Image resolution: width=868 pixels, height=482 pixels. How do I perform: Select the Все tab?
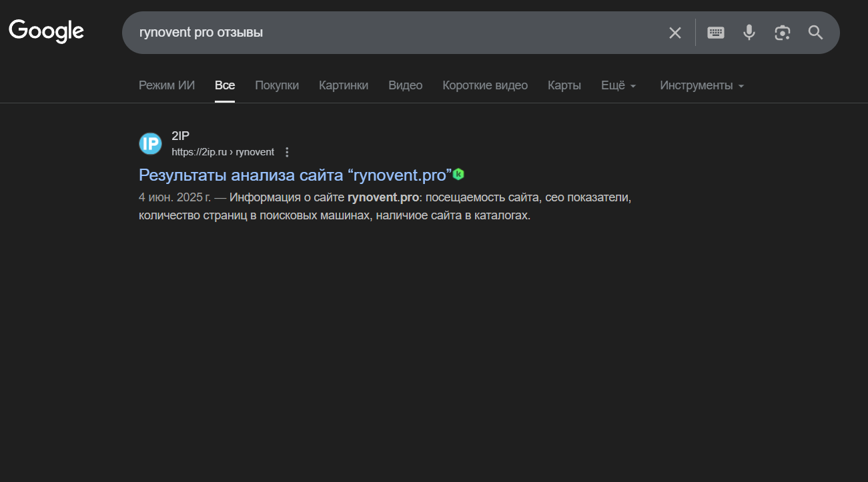coord(225,85)
